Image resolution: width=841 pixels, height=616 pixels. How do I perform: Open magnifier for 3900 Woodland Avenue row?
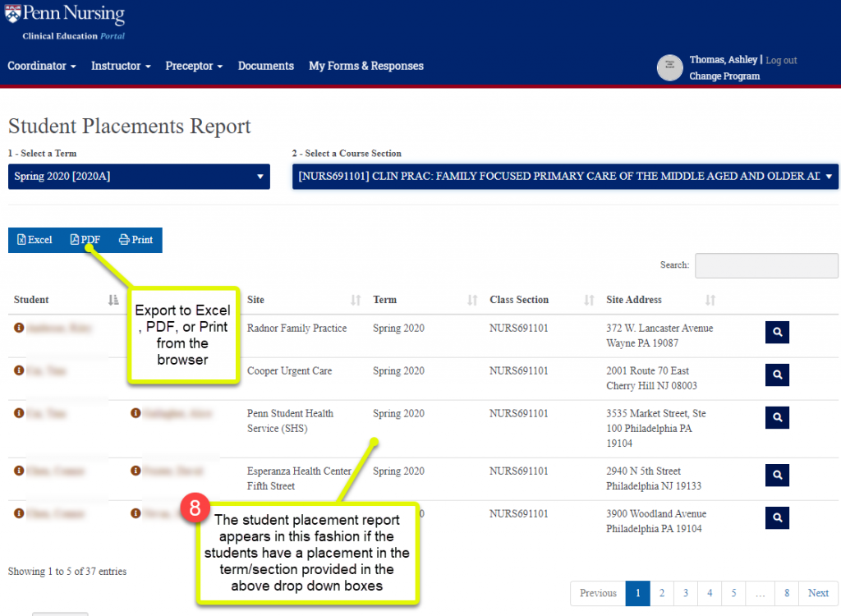click(x=777, y=517)
